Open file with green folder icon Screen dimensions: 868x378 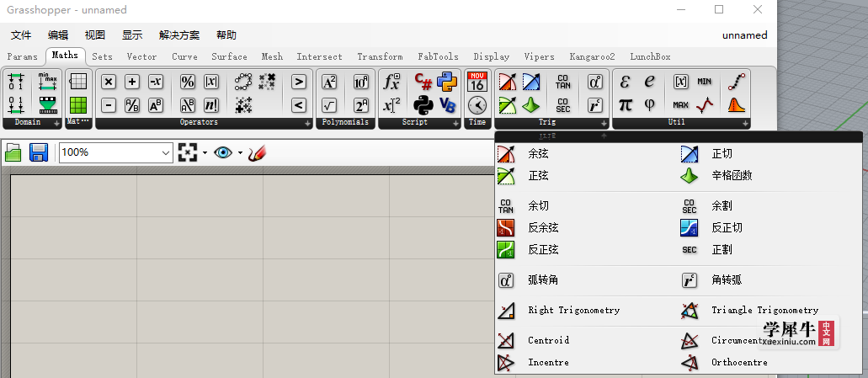pyautogui.click(x=13, y=152)
